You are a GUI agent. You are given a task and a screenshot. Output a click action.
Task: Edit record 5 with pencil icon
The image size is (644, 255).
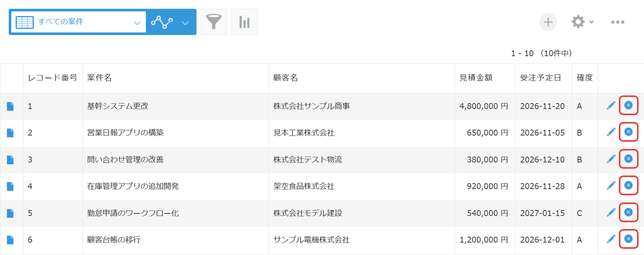pyautogui.click(x=611, y=212)
